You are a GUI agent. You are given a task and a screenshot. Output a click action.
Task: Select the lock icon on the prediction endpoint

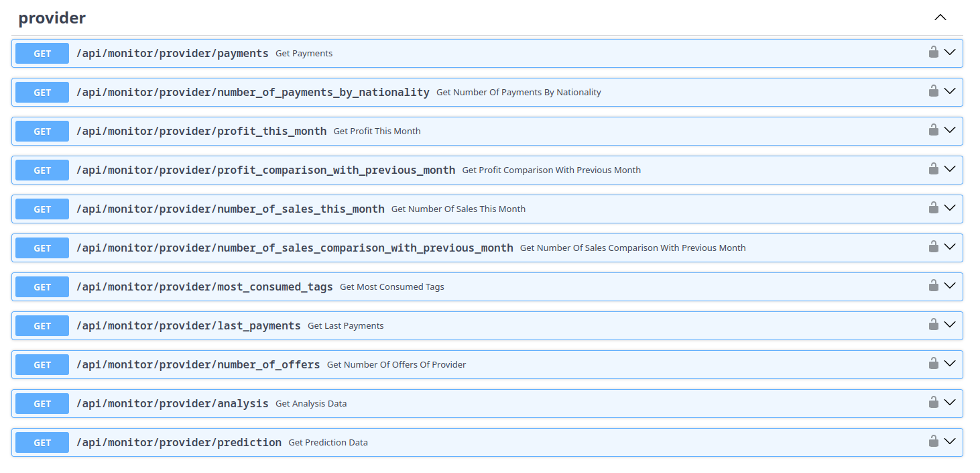tap(934, 441)
